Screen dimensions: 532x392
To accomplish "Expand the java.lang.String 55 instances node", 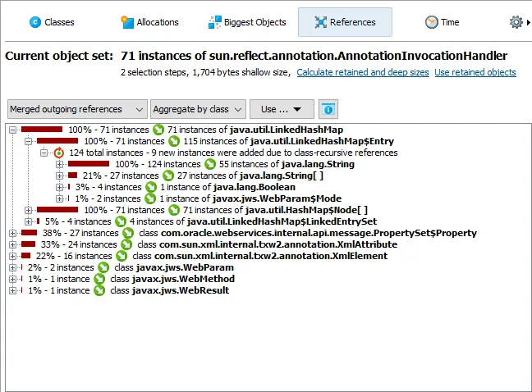I will click(59, 164).
